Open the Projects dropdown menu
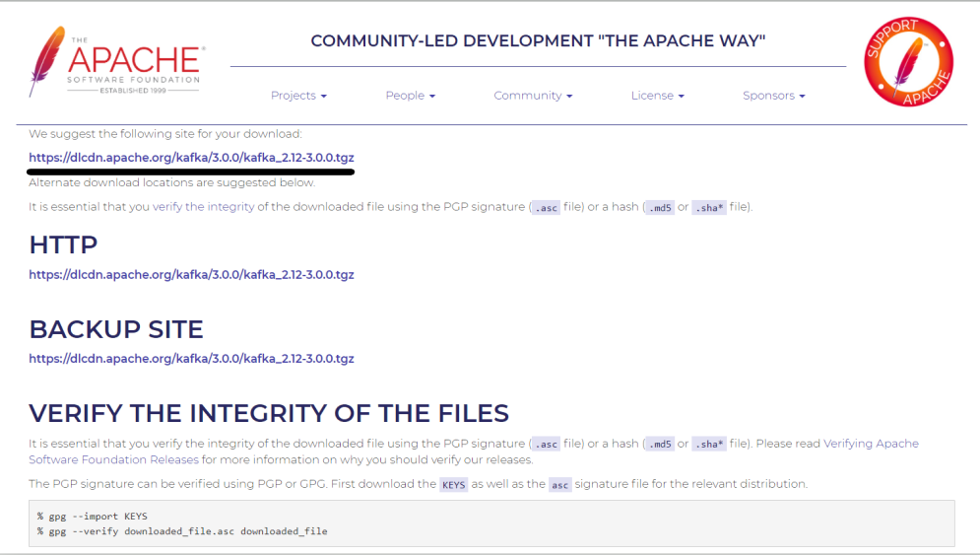 (298, 96)
